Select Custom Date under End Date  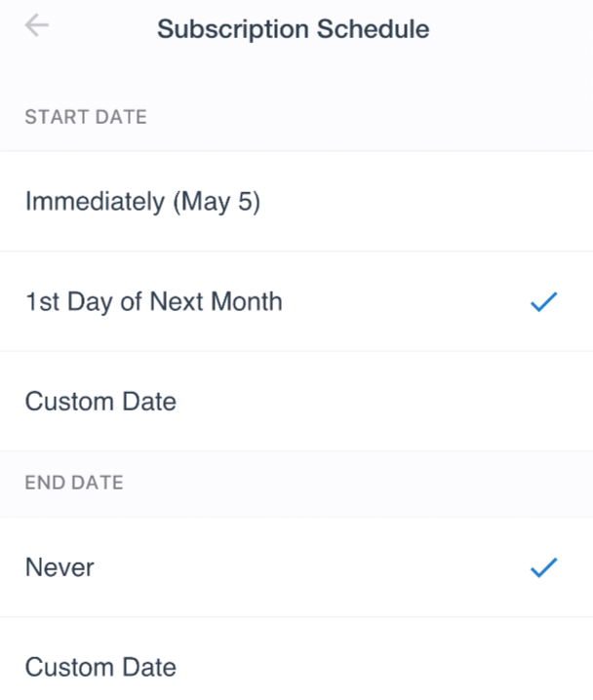click(x=296, y=659)
